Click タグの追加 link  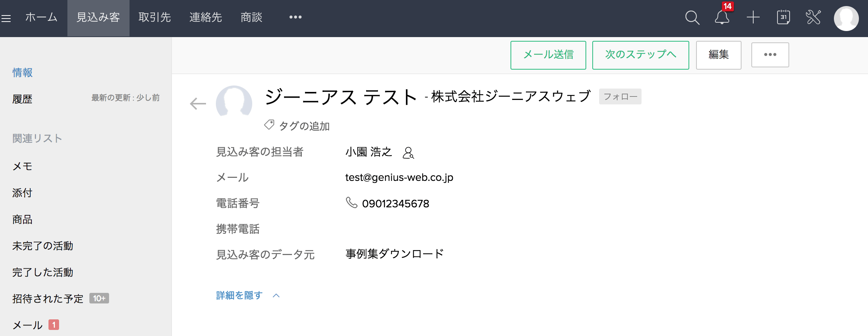pyautogui.click(x=304, y=126)
